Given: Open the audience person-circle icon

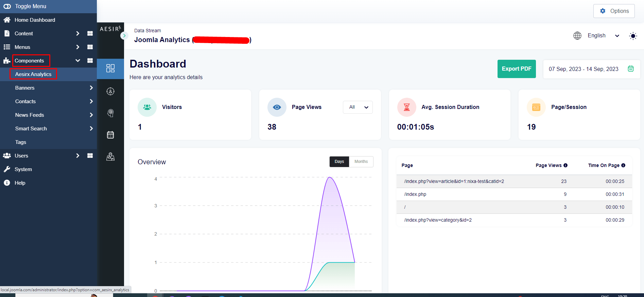Looking at the screenshot, I should click(x=110, y=91).
